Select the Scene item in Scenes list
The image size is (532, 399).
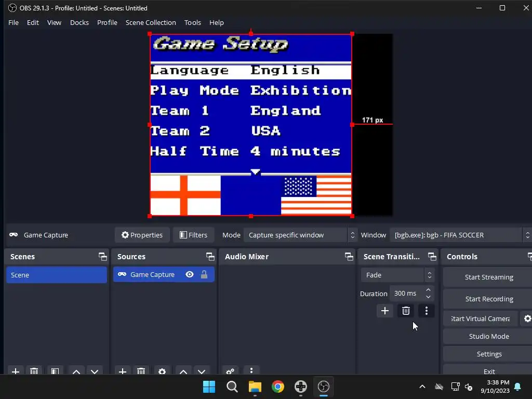[x=57, y=275]
